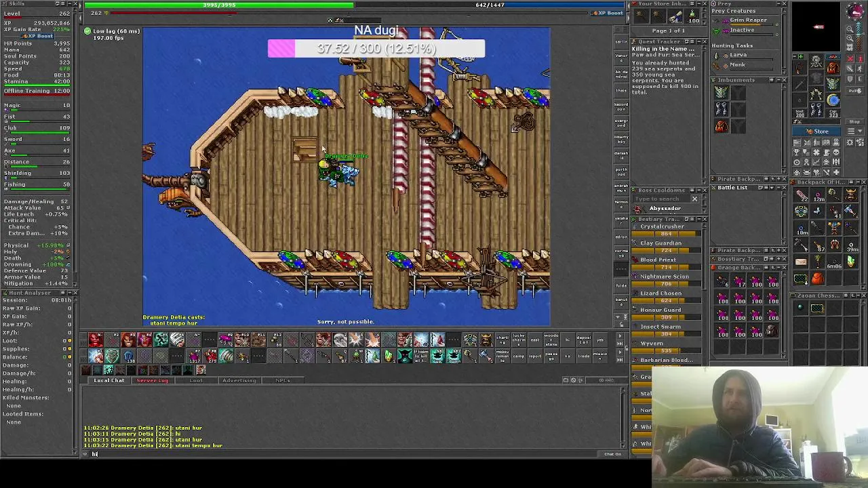Click Nightmare Scion bestiary entry

point(665,277)
